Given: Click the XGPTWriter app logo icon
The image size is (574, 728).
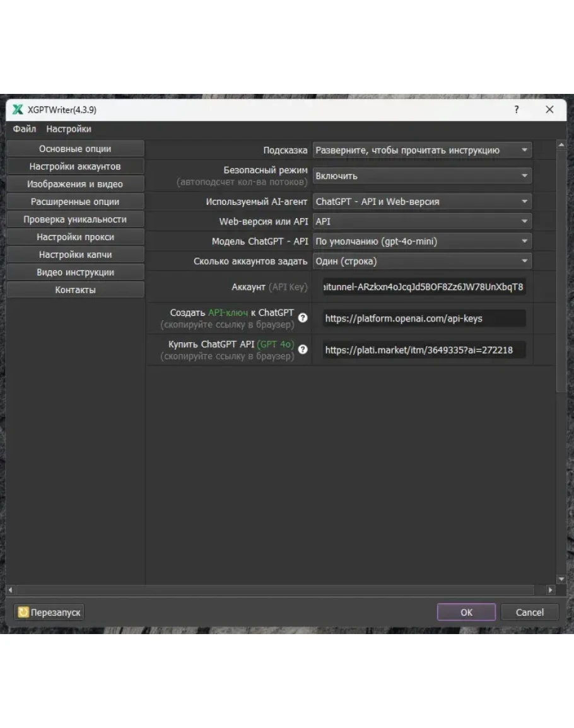Looking at the screenshot, I should [x=18, y=110].
